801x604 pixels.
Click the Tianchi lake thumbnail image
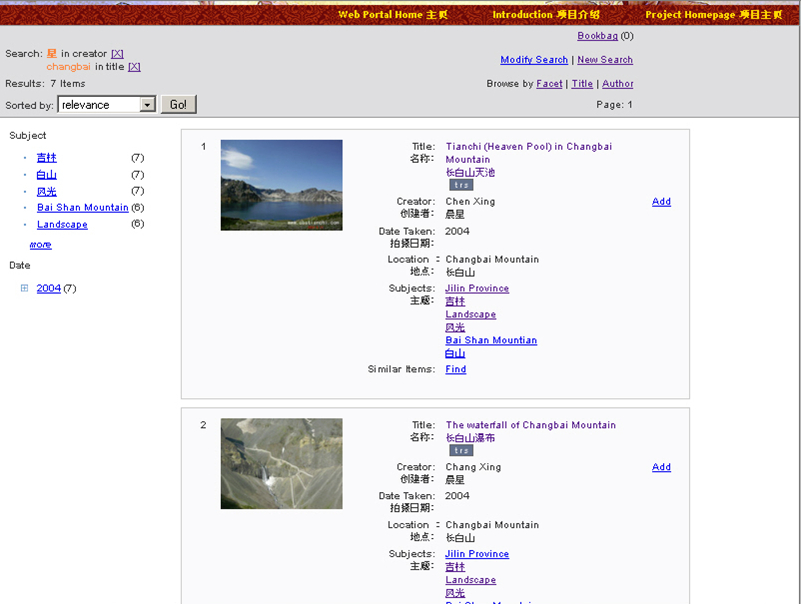point(281,185)
